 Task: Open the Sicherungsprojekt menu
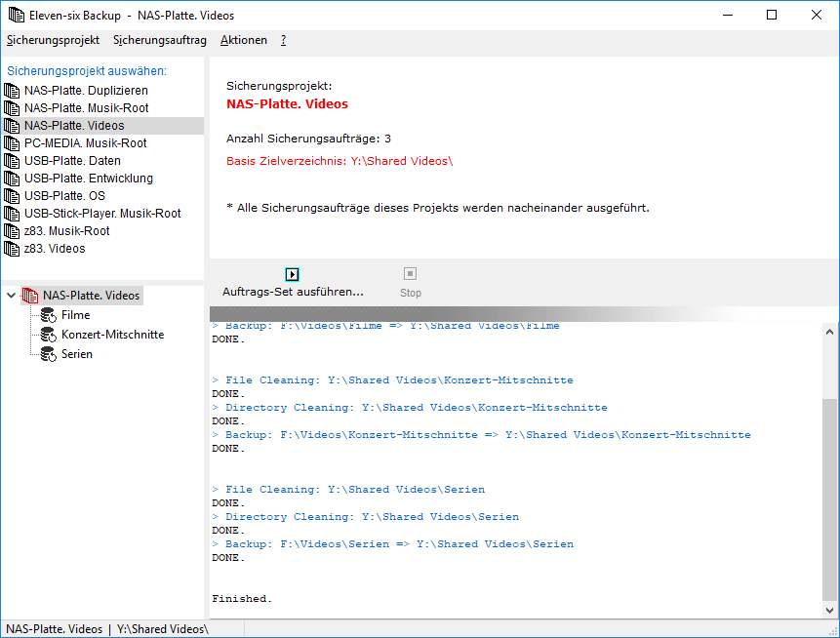tap(53, 40)
